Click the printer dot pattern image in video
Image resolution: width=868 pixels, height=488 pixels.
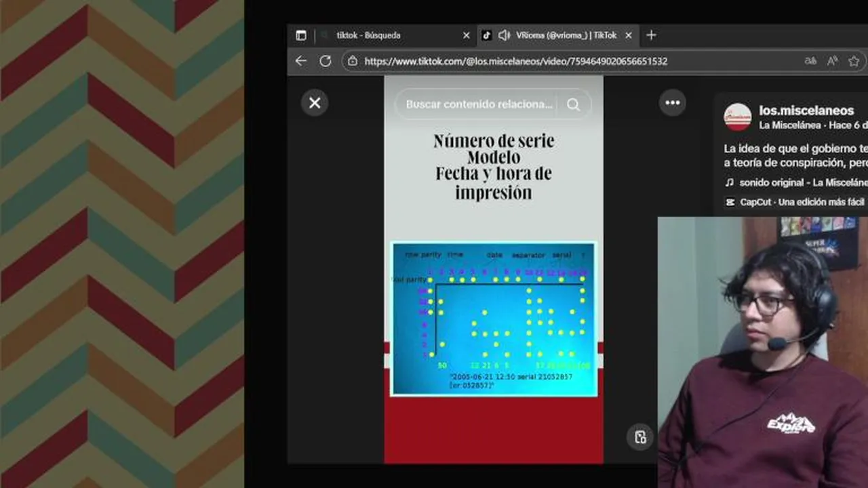pyautogui.click(x=494, y=319)
